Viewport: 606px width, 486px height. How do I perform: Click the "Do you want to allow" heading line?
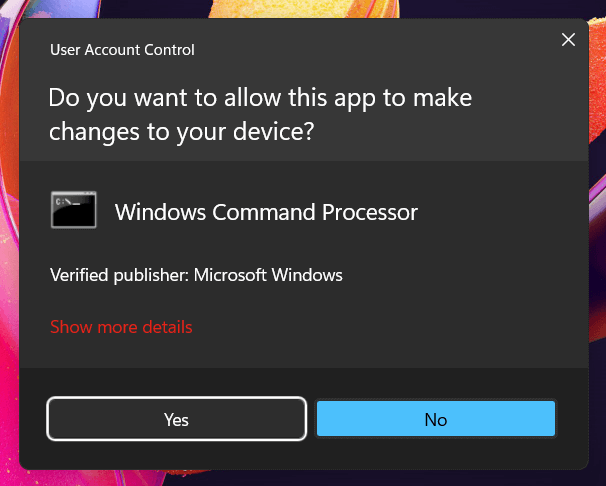tap(260, 98)
